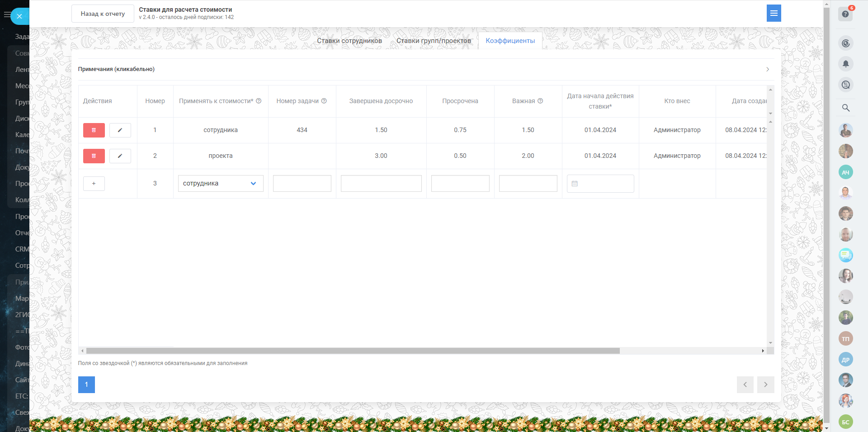Edit coefficient row number 2
This screenshot has width=868, height=432.
point(120,156)
